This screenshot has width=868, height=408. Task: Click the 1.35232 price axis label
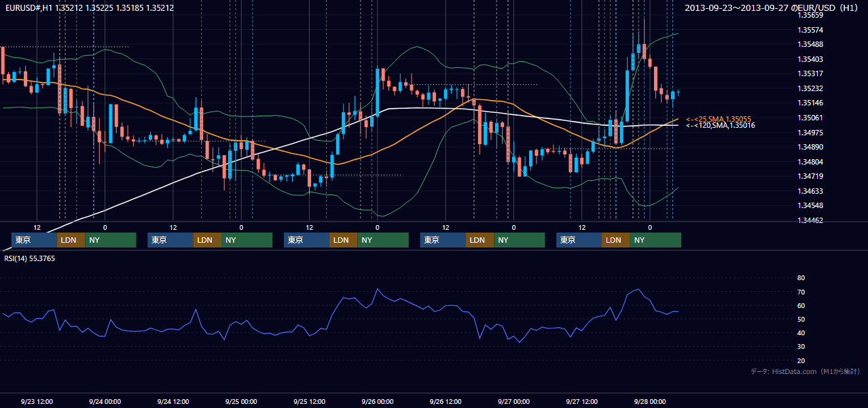[810, 88]
